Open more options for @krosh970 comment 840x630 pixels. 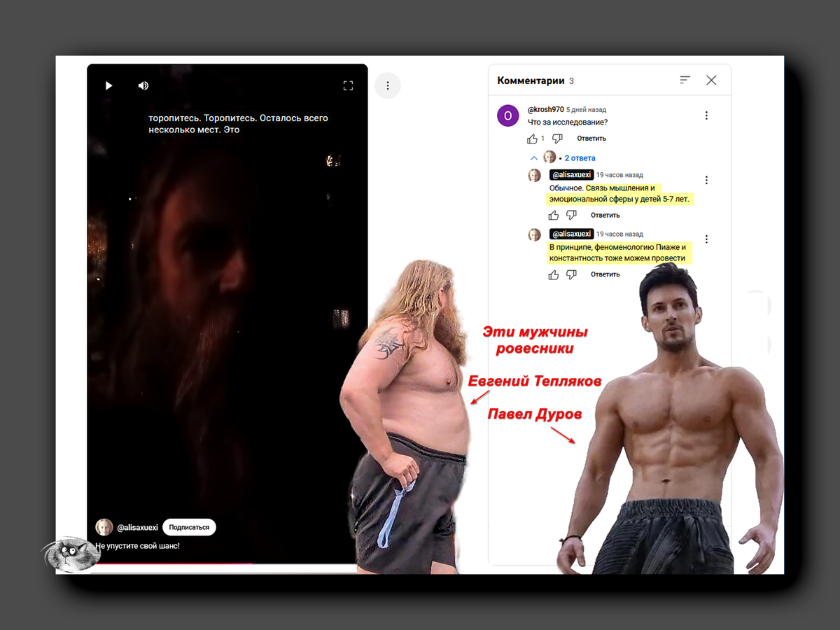point(706,115)
